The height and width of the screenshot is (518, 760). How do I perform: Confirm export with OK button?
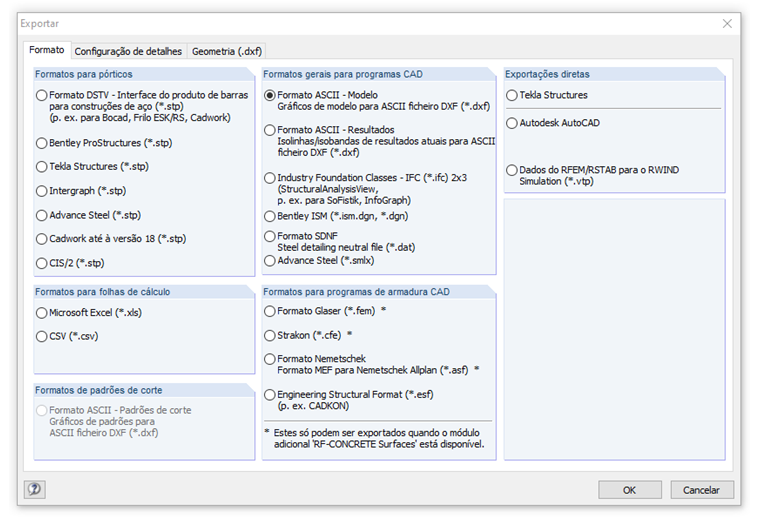(x=630, y=490)
